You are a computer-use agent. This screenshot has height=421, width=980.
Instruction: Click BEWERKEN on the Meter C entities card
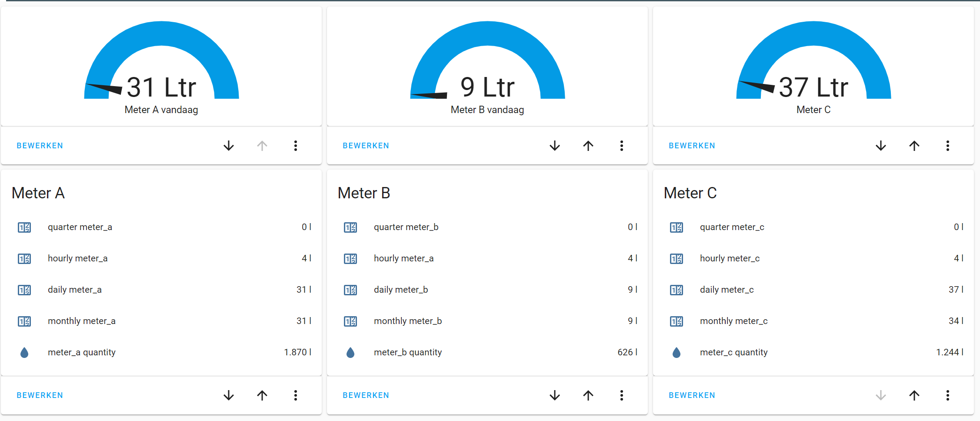692,395
